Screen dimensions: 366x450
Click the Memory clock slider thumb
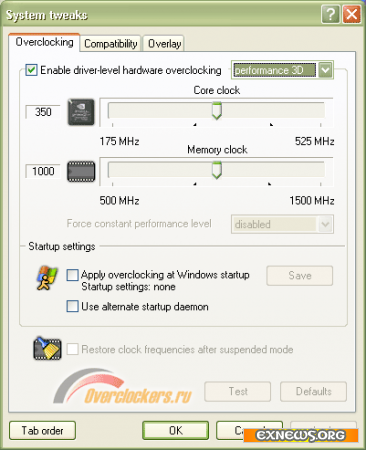point(217,170)
